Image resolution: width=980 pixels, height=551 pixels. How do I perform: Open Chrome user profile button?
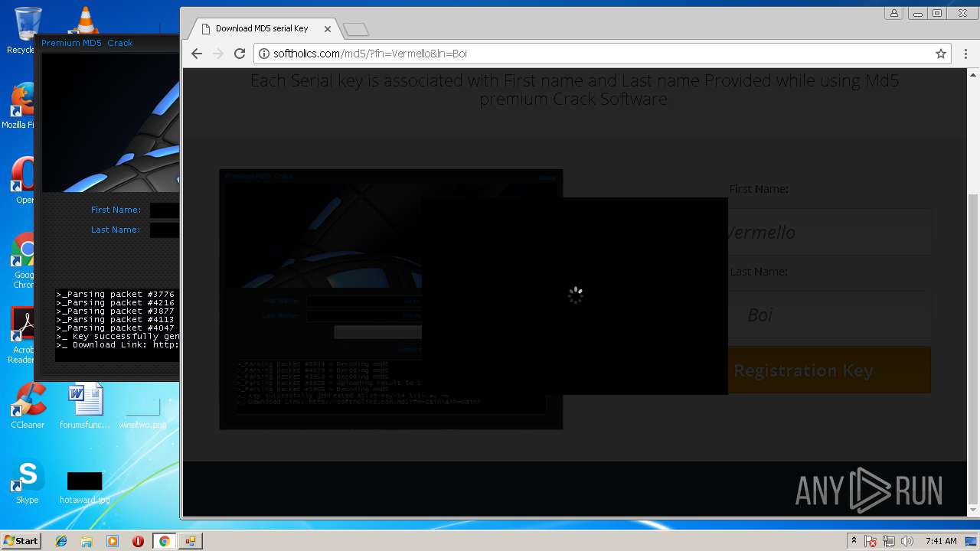coord(893,13)
